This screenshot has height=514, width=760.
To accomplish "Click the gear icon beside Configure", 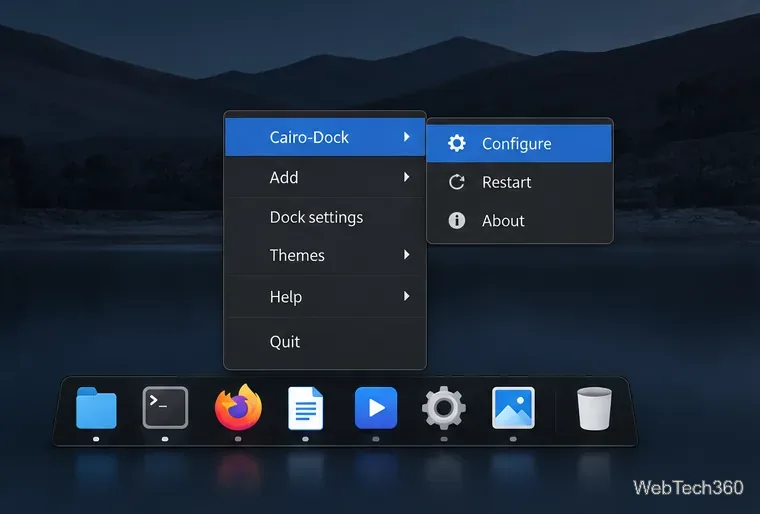I will click(x=457, y=143).
